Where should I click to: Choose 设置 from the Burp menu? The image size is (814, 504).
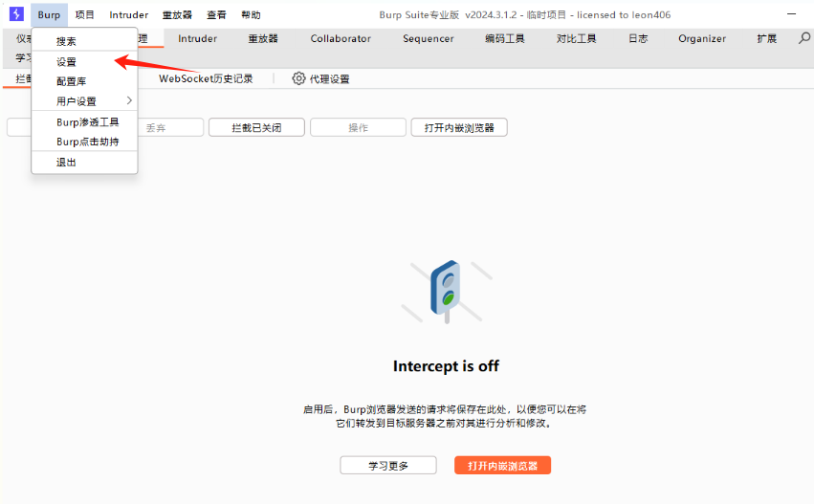pyautogui.click(x=84, y=62)
